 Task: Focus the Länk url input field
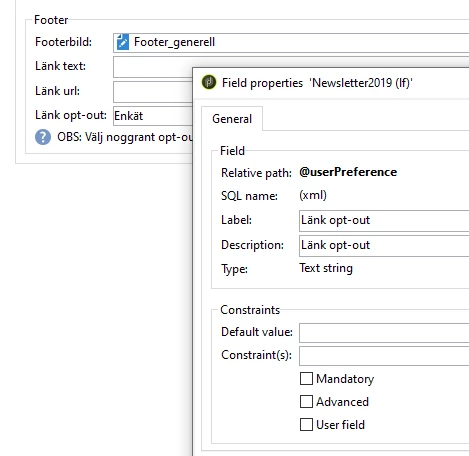click(153, 92)
